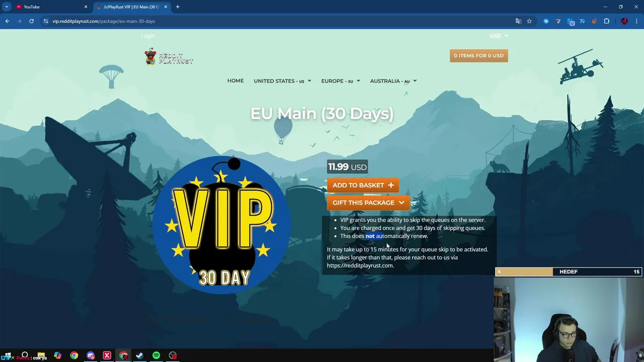Go to the HOME menu item
The width and height of the screenshot is (644, 362).
pos(235,81)
